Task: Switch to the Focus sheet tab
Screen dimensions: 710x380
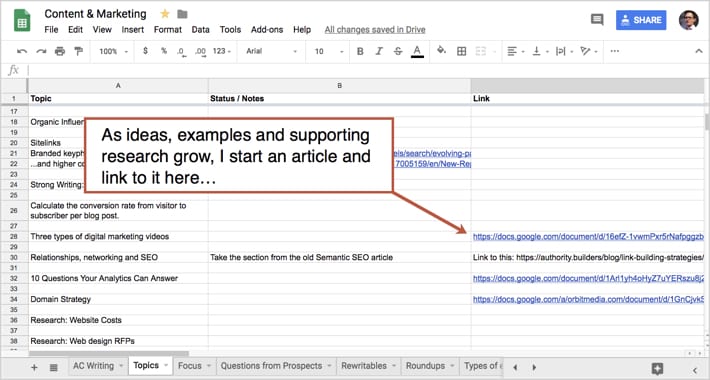Action: (189, 366)
